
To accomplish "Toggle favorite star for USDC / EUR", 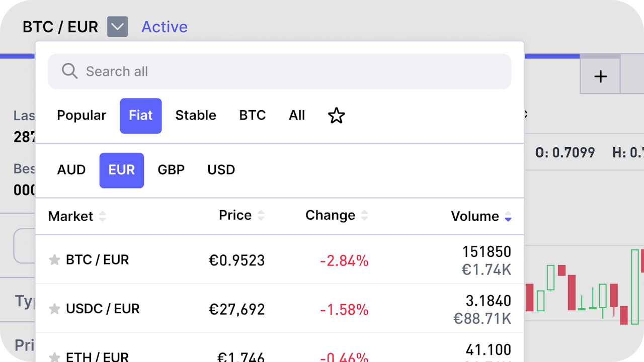I will point(54,309).
